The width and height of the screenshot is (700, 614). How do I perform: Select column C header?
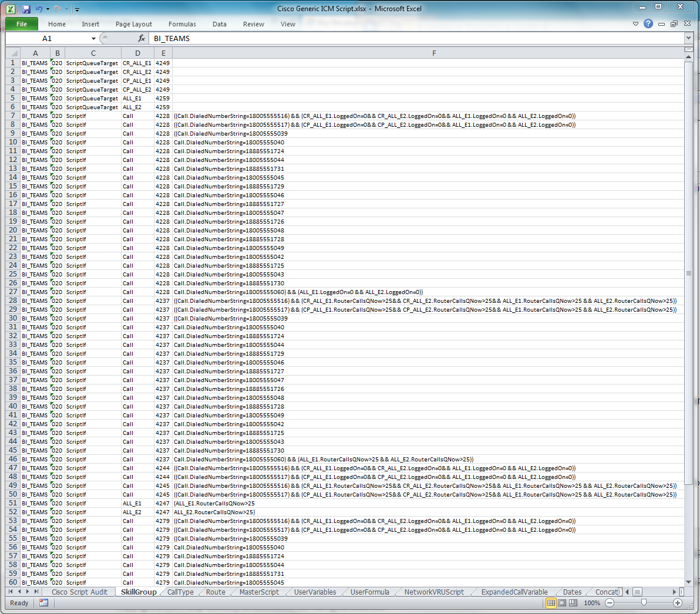click(x=93, y=53)
